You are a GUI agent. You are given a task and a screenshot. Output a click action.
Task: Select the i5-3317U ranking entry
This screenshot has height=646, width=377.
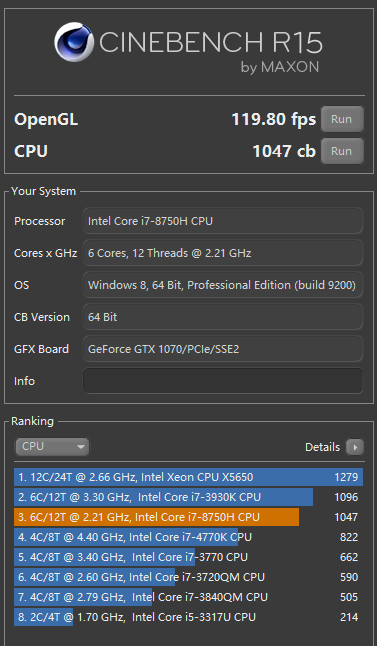pos(188,617)
